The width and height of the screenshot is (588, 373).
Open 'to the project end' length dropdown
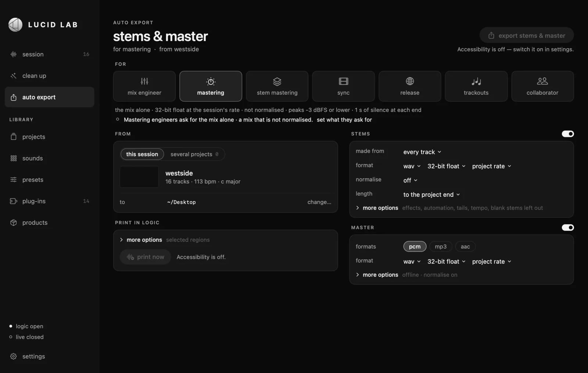point(432,195)
